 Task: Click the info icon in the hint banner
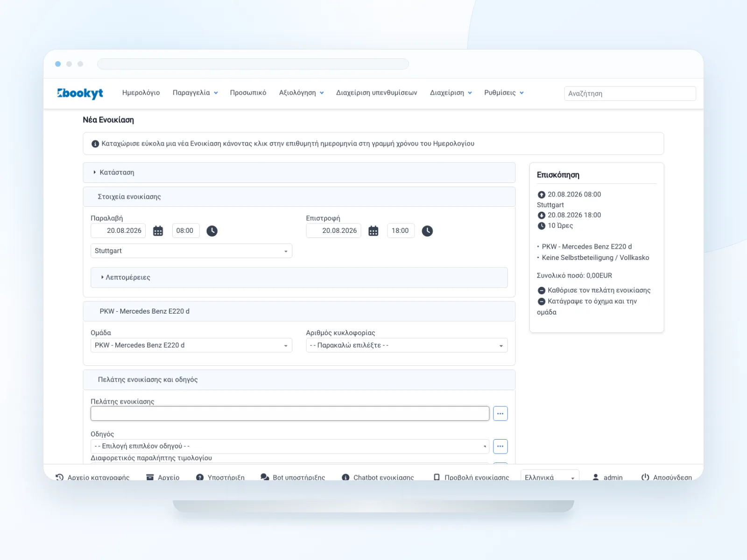pos(95,144)
